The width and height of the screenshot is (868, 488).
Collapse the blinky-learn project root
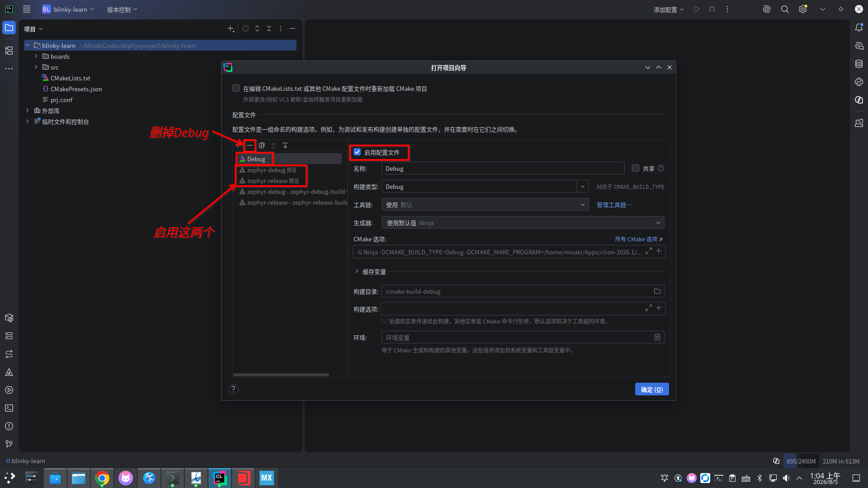[x=28, y=46]
